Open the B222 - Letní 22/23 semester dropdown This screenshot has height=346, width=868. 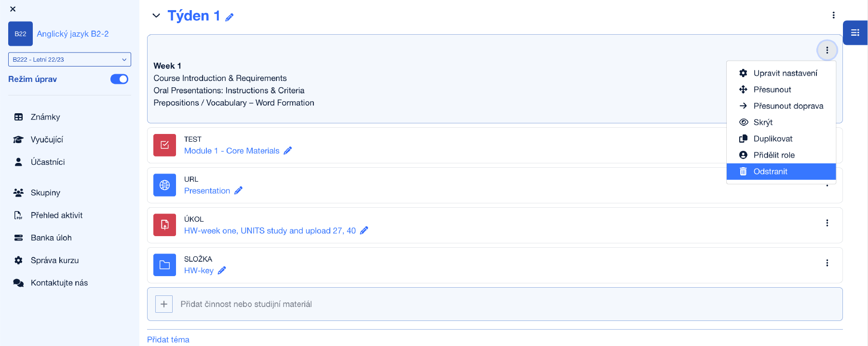(x=69, y=59)
